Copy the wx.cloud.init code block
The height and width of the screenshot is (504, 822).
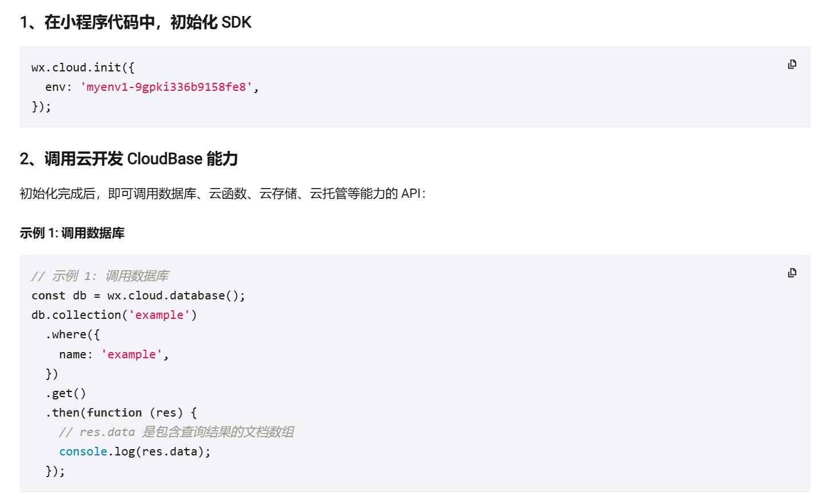point(792,64)
